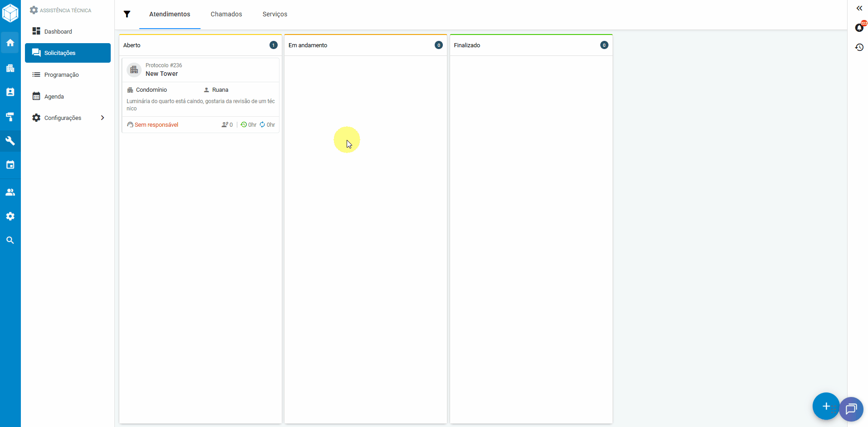Click the people group icon in sidebar
The image size is (868, 427).
(10, 192)
